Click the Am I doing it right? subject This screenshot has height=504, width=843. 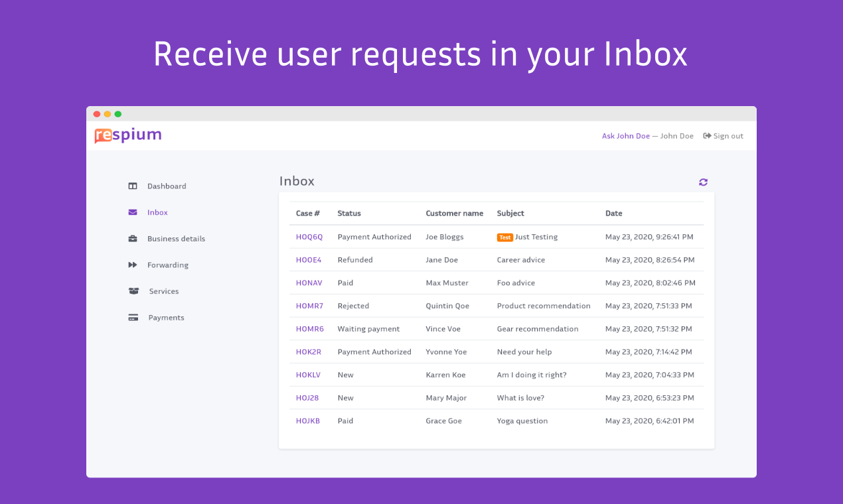532,375
